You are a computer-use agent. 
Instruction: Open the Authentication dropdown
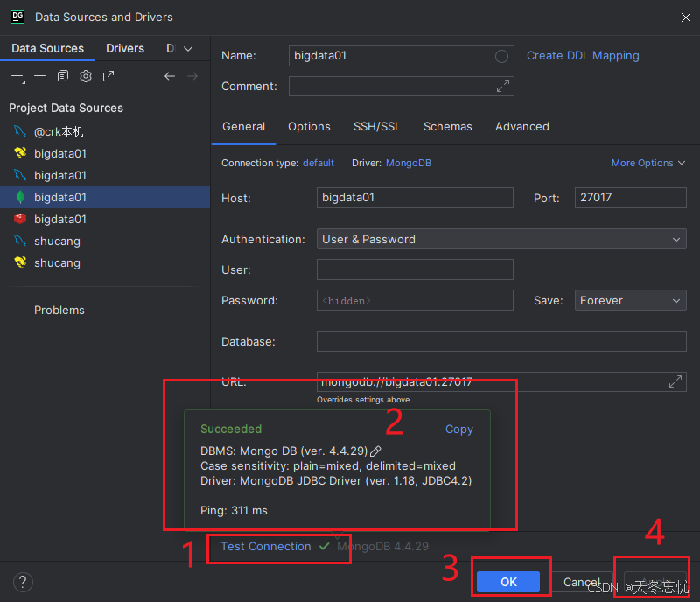coord(501,239)
